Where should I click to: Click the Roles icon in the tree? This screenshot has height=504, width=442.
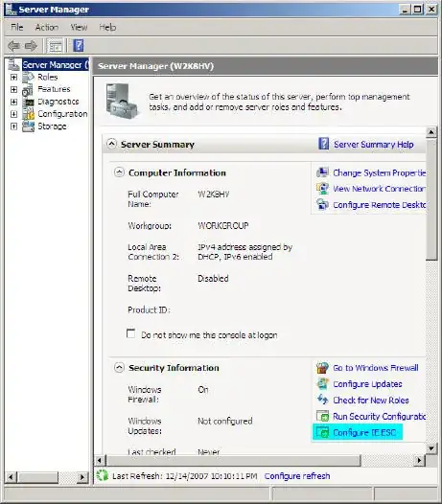(28, 78)
